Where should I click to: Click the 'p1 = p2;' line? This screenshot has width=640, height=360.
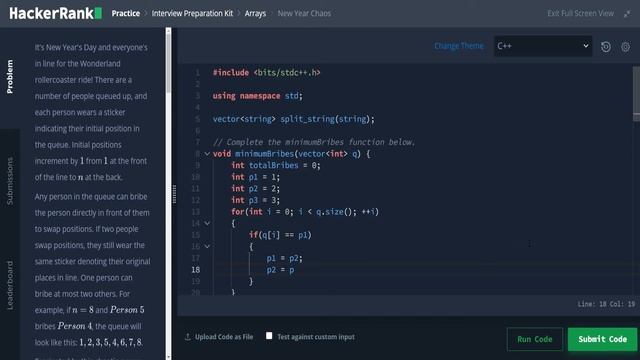[284, 258]
